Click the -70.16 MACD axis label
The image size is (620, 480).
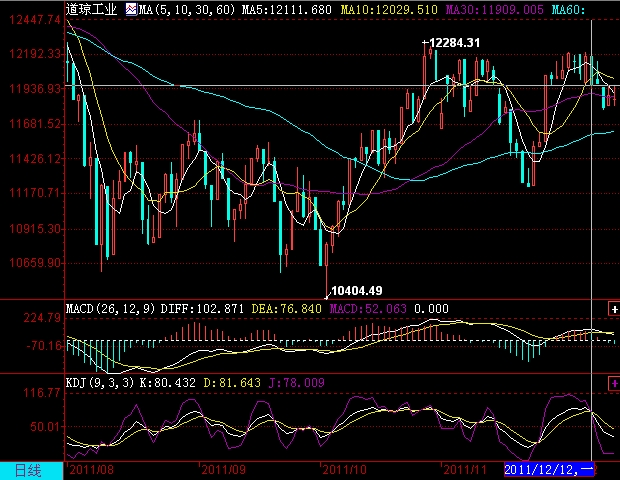tap(43, 346)
